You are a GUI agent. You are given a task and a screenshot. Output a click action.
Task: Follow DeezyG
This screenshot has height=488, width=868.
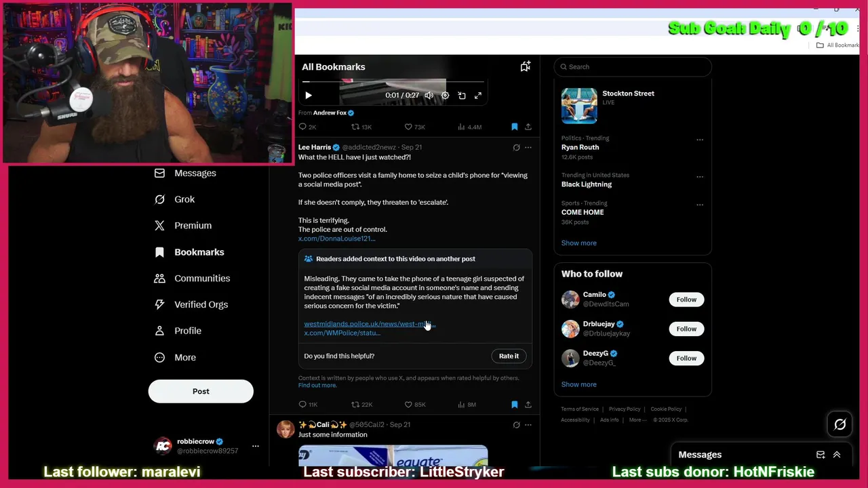pyautogui.click(x=686, y=358)
